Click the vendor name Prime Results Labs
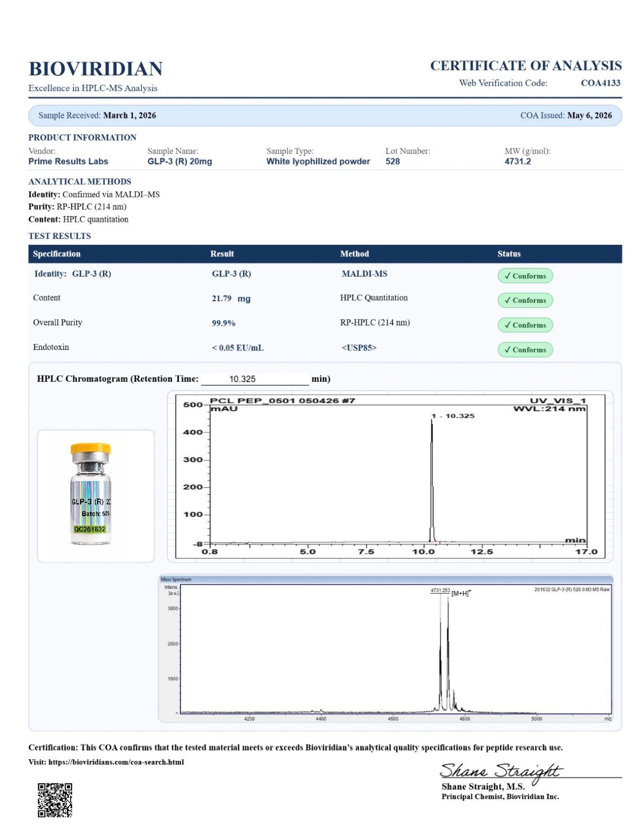 (x=68, y=161)
